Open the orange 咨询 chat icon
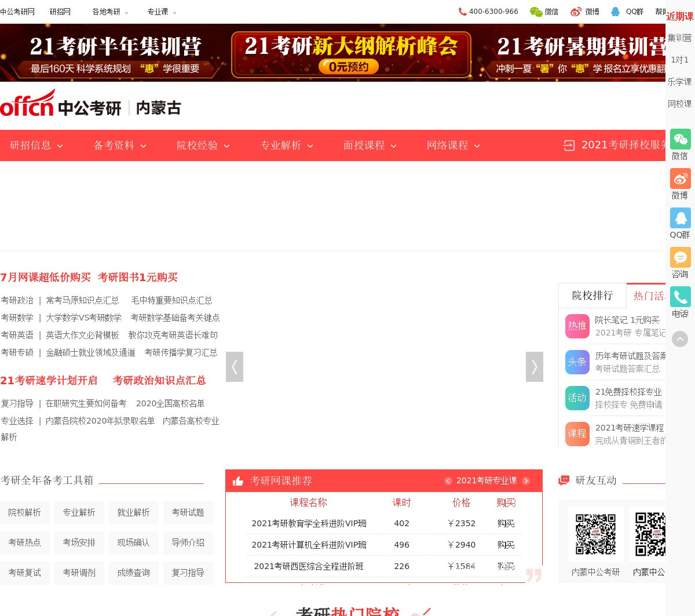The width and height of the screenshot is (695, 616). pos(680,257)
